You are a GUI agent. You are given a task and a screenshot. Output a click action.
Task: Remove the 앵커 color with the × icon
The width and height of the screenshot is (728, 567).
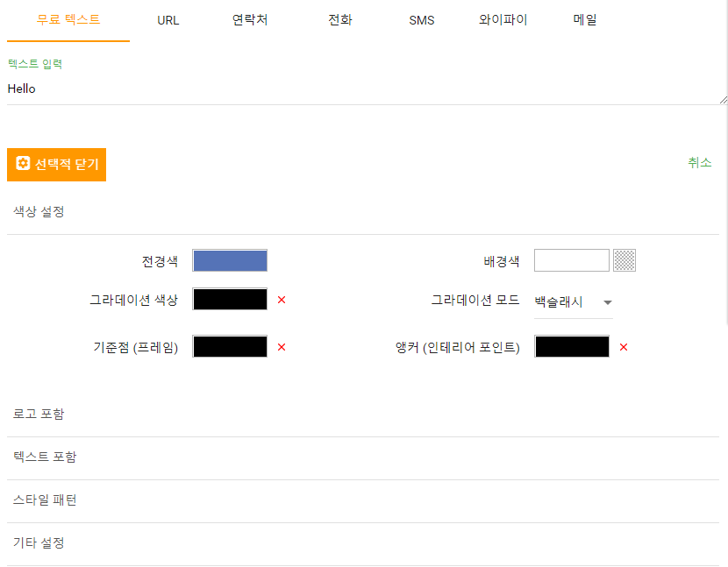click(x=623, y=346)
